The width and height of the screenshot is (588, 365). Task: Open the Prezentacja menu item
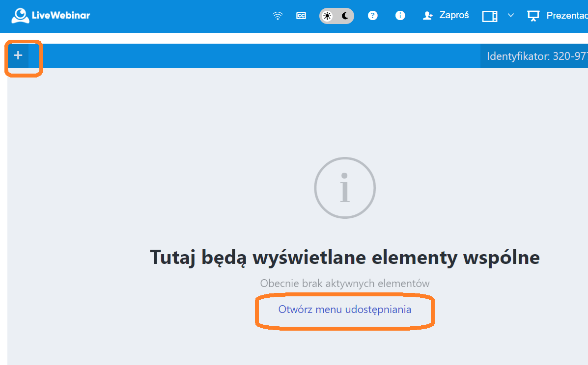click(567, 16)
